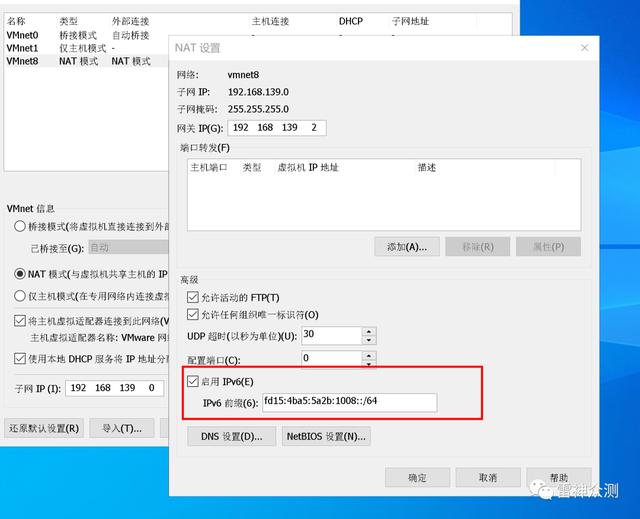
Task: Increase 配置端口 value with up arrow
Action: click(369, 355)
